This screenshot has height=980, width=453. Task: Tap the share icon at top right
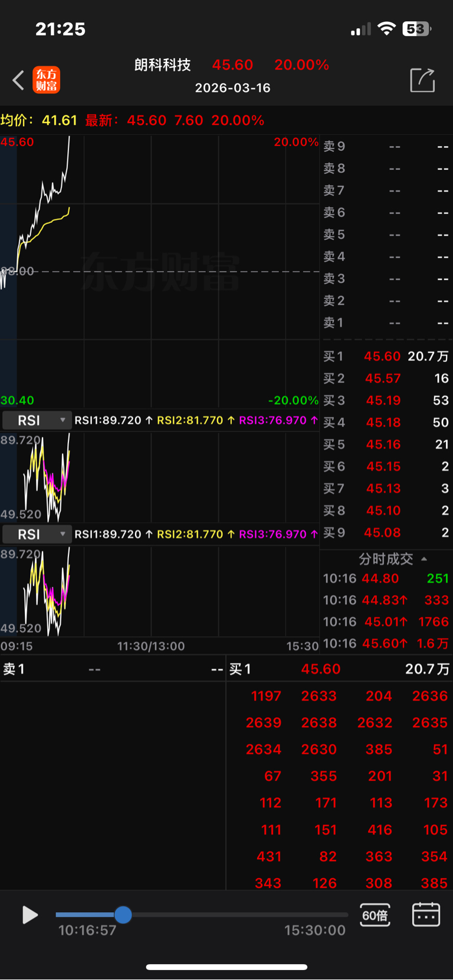(x=422, y=80)
